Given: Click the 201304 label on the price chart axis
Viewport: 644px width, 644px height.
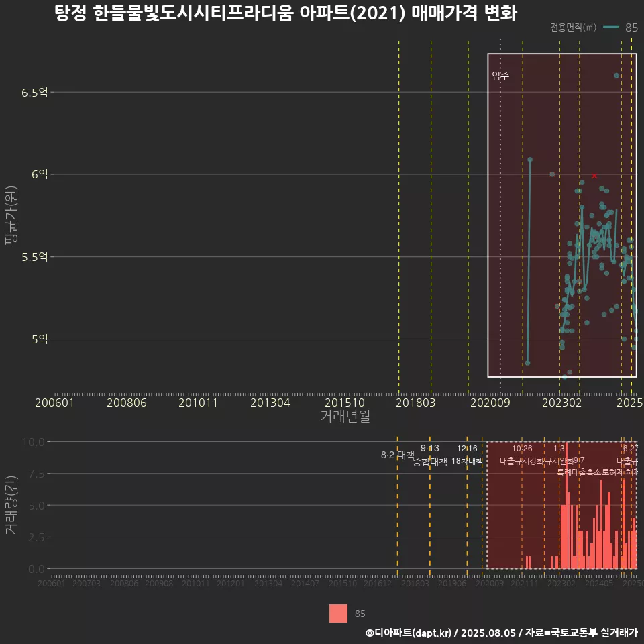Looking at the screenshot, I should pos(270,402).
